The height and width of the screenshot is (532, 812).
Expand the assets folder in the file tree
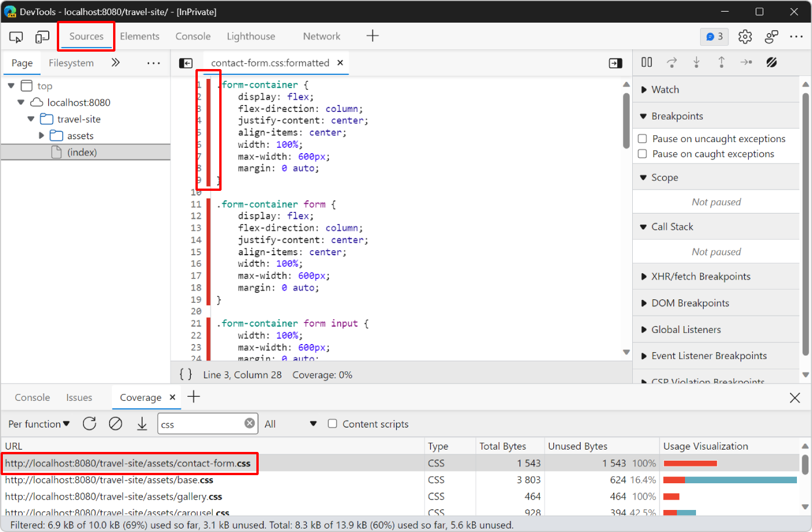click(41, 135)
